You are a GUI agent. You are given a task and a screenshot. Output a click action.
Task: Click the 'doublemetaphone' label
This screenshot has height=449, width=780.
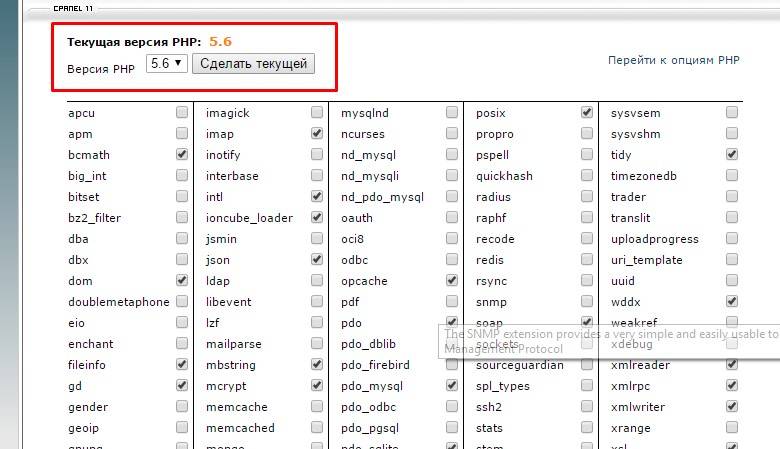tap(118, 302)
